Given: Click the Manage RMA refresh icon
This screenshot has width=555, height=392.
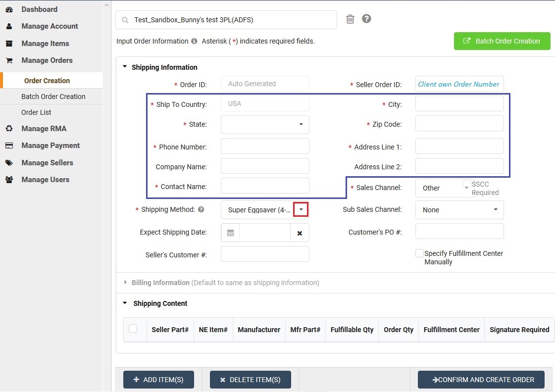Looking at the screenshot, I should (x=8, y=128).
